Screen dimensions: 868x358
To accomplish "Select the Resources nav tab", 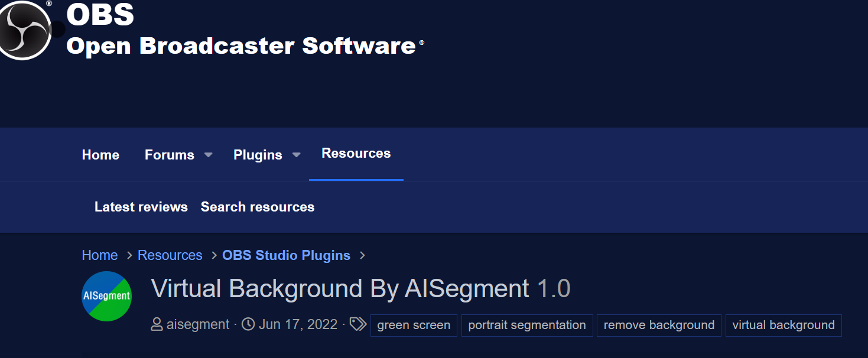I will [356, 154].
